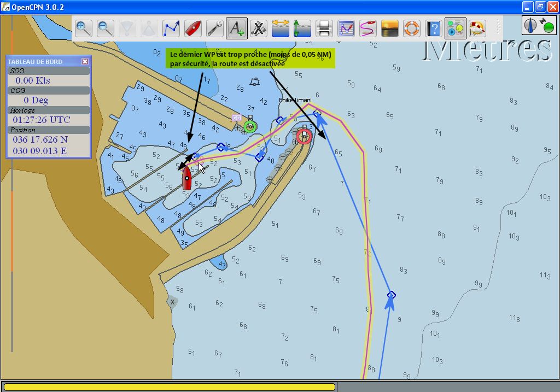Open the wrench Options settings

coord(215,28)
